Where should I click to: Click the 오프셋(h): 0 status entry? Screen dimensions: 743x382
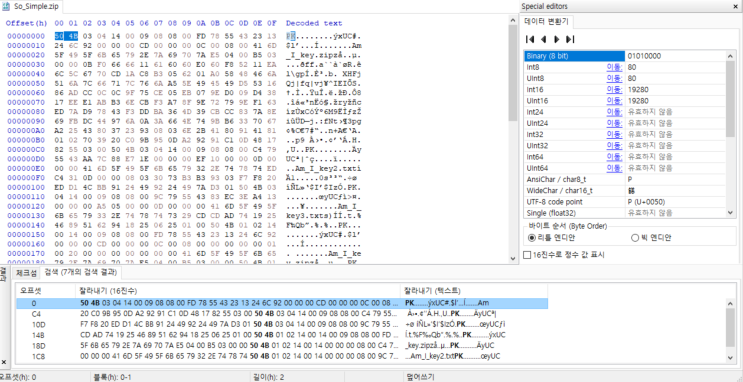click(x=18, y=377)
